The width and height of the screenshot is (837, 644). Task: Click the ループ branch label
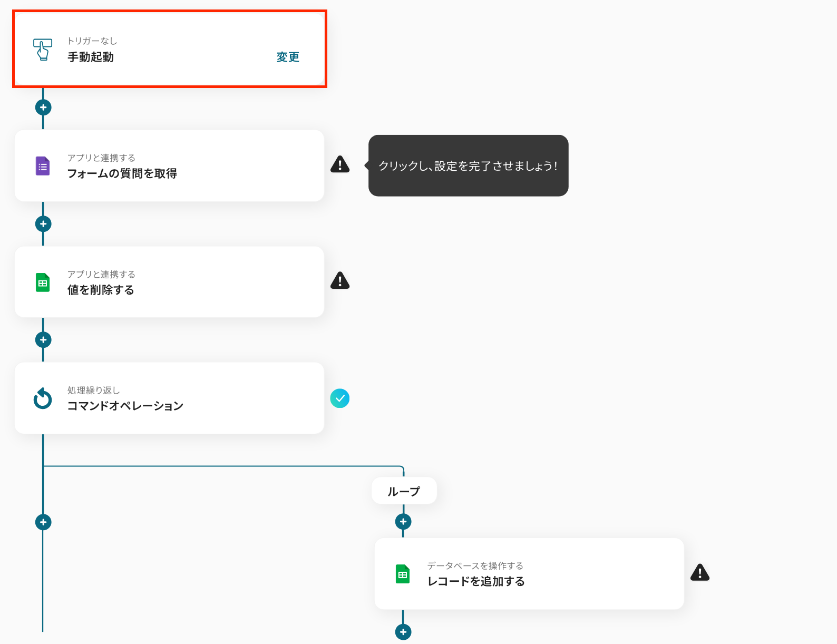click(x=404, y=491)
